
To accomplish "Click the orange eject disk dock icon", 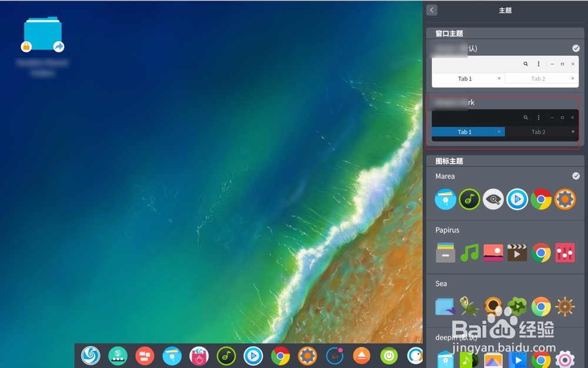I will 362,356.
